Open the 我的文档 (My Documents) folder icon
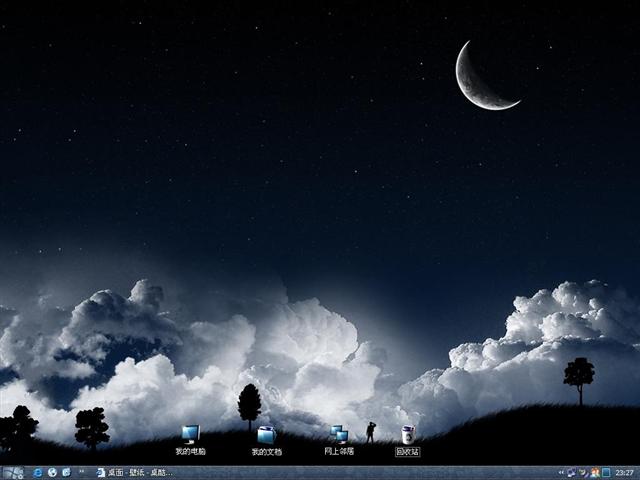The height and width of the screenshot is (480, 640). click(x=266, y=434)
